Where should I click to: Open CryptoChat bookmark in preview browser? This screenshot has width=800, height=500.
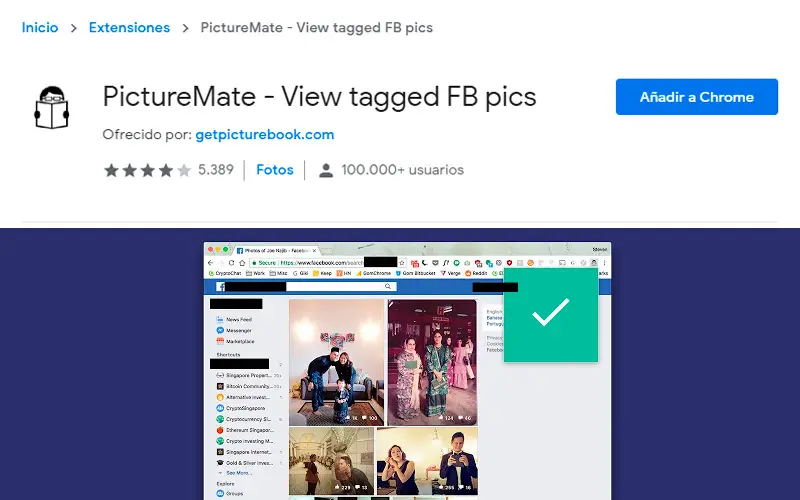tap(225, 273)
